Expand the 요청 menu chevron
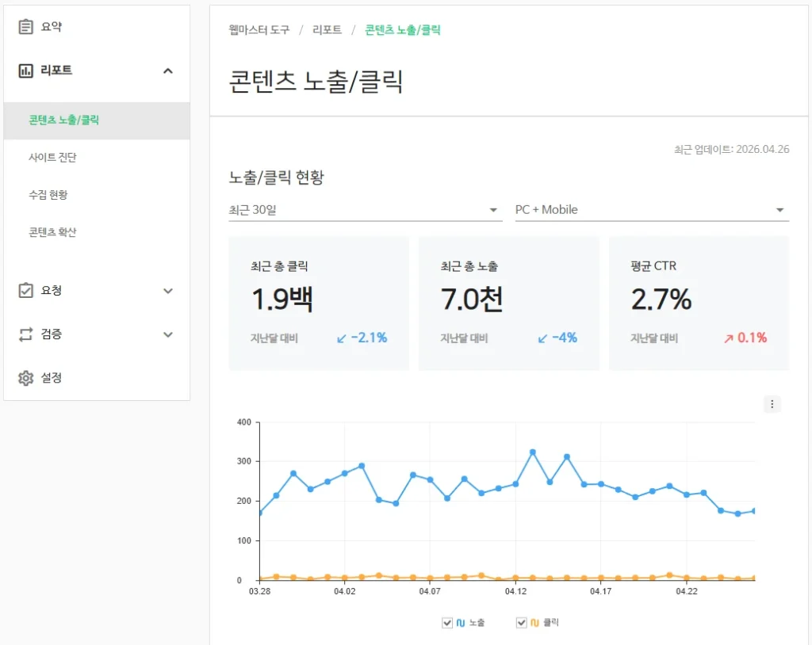Viewport: 812px width, 645px height. point(167,291)
